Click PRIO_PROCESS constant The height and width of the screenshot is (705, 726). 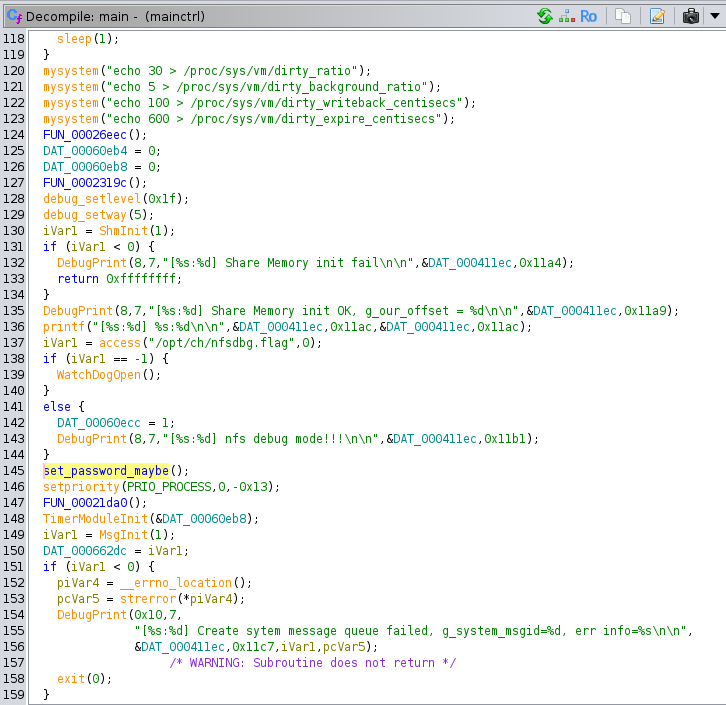click(x=169, y=487)
